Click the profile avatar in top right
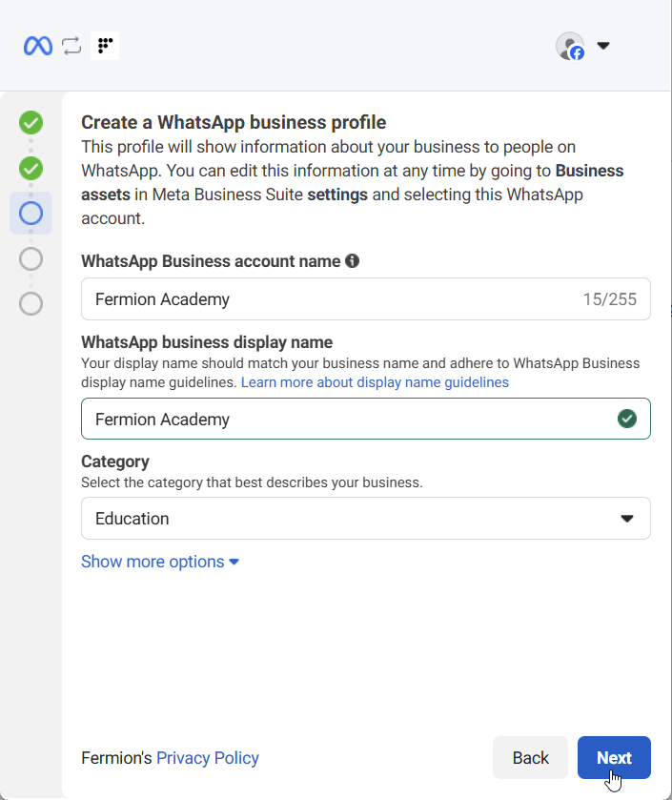This screenshot has height=800, width=672. (x=568, y=45)
